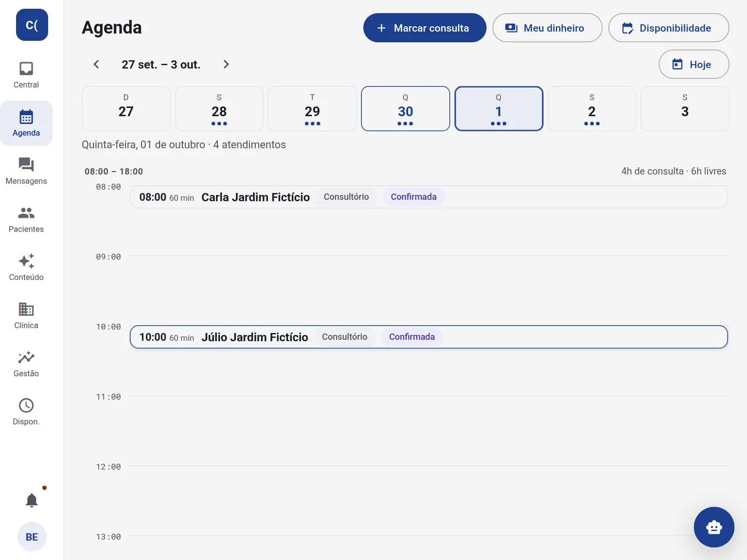
Task: Click Confirmada badge on Júlio's appointment
Action: tap(412, 337)
